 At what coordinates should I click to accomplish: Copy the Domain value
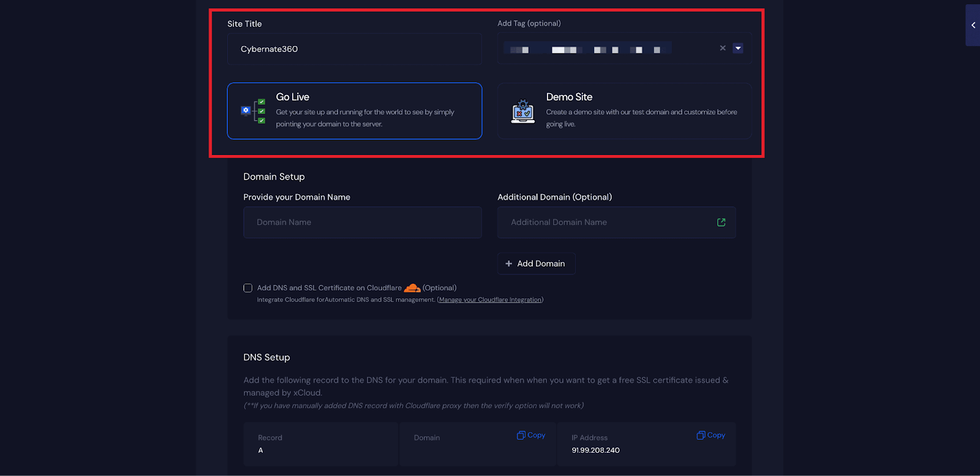(x=531, y=435)
